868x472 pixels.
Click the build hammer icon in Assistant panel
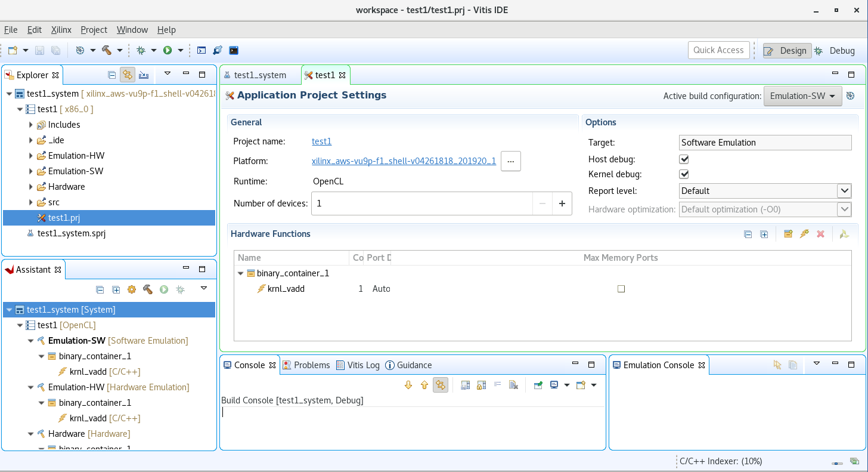147,289
